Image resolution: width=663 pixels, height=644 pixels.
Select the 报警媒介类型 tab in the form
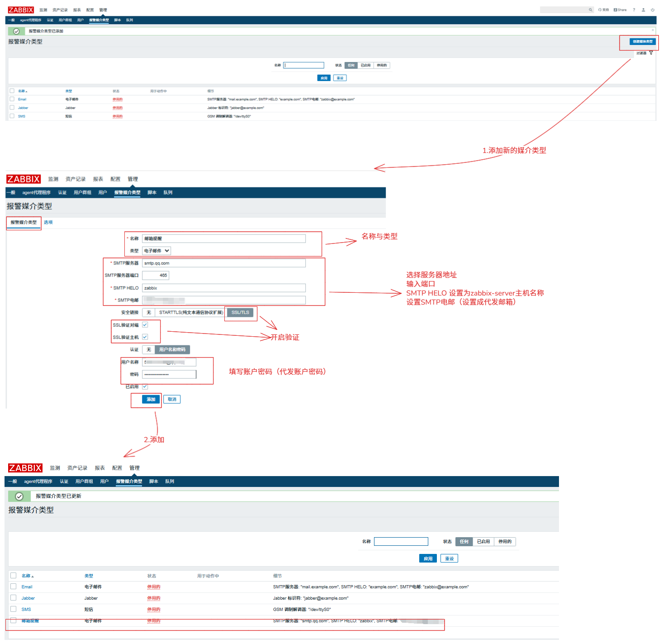tap(24, 222)
